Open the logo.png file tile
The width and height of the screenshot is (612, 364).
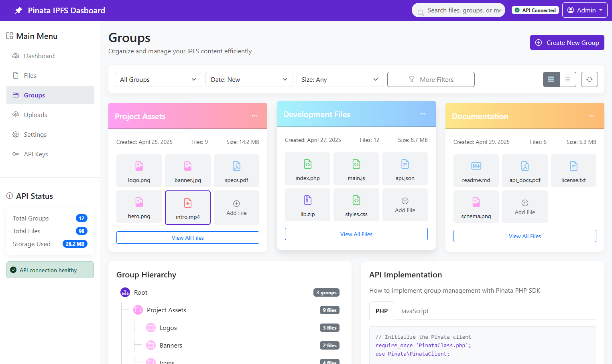point(139,171)
